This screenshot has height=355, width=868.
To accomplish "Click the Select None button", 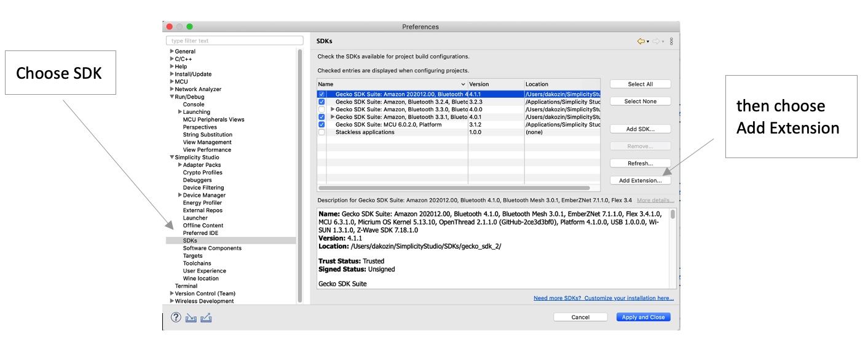I will coord(640,102).
